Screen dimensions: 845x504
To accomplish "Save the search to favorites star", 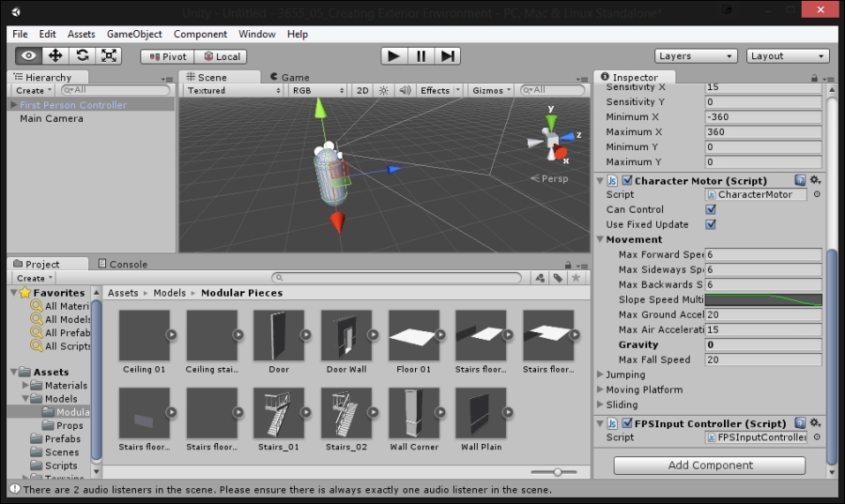I will tap(576, 278).
